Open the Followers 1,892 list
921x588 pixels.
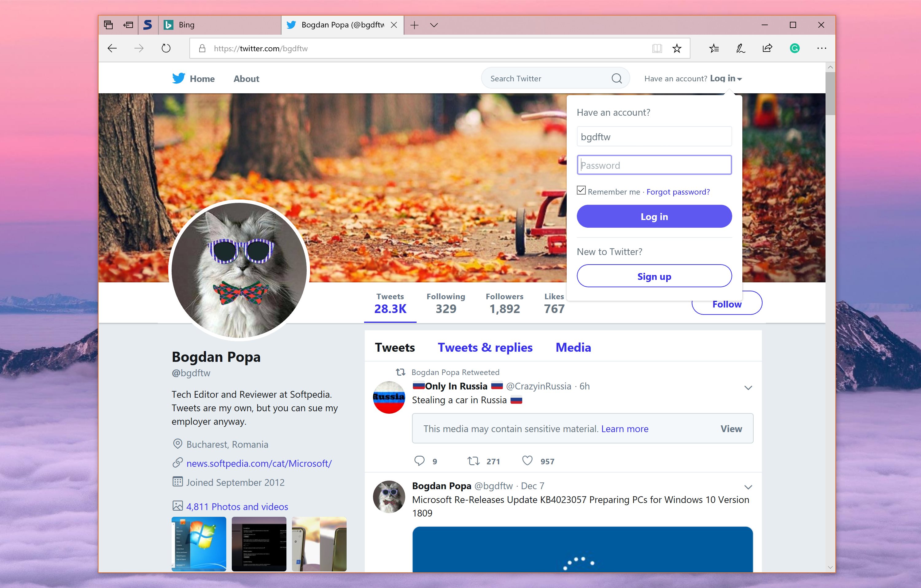[x=504, y=304]
